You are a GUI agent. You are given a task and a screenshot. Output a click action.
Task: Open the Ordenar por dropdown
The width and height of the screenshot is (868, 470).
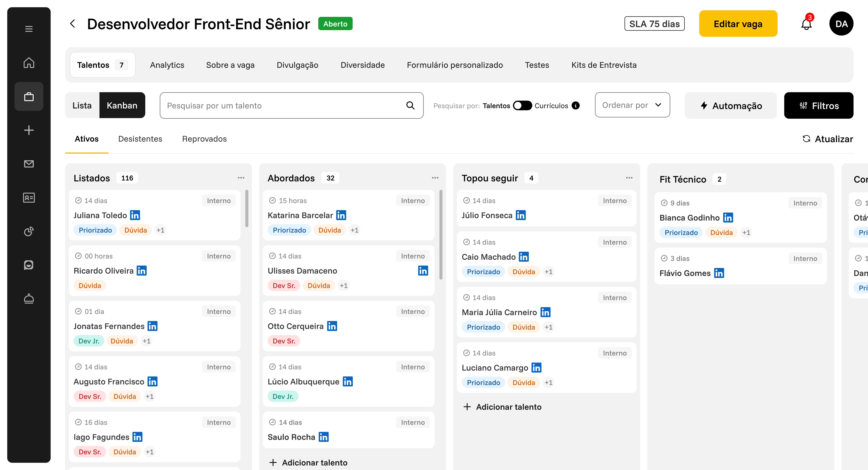pyautogui.click(x=632, y=105)
